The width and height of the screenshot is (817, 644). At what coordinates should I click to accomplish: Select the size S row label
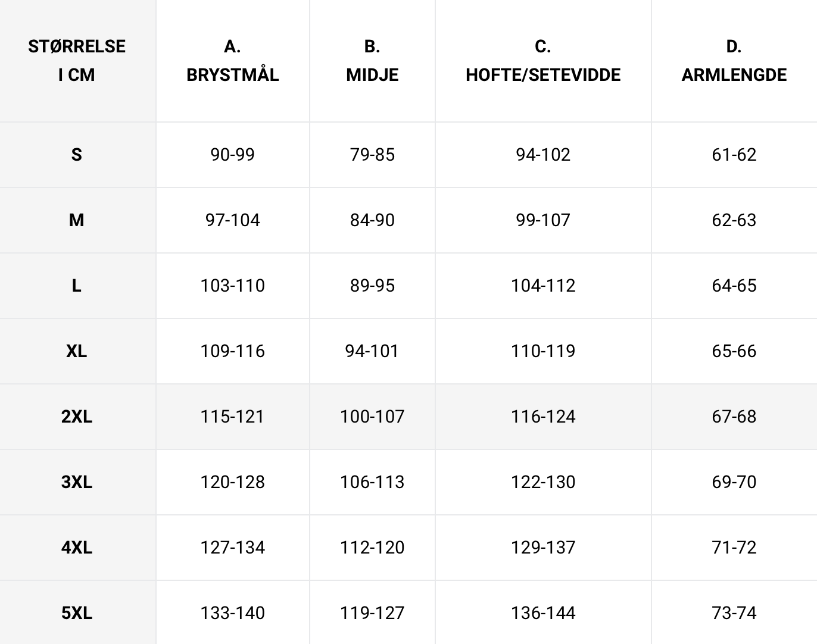coord(77,155)
